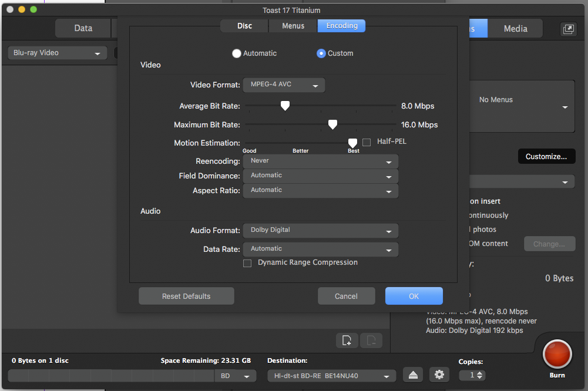Open the Reencoding dropdown
The image size is (588, 391).
pos(321,161)
